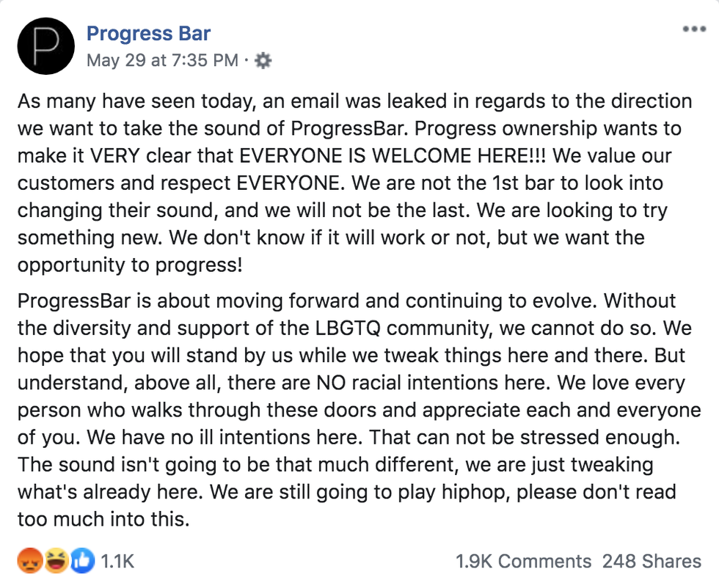719x588 pixels.
Task: Open the post options three-dot menu
Action: pyautogui.click(x=693, y=30)
